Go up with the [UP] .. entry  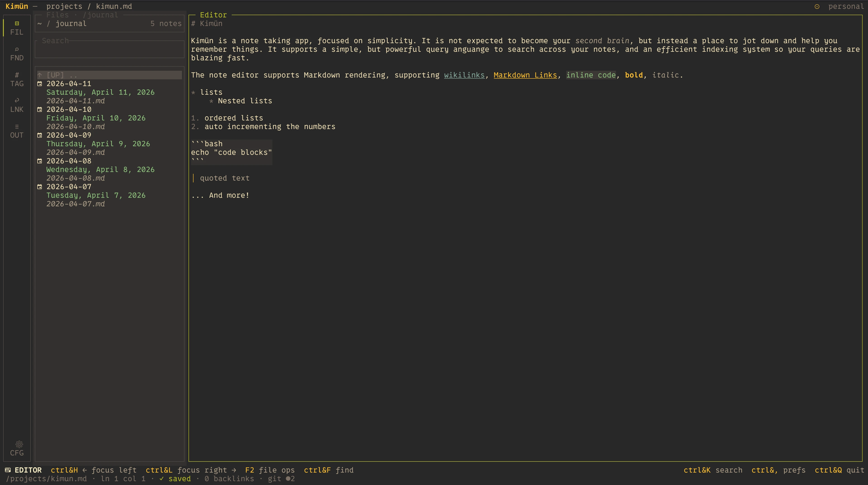pos(109,75)
